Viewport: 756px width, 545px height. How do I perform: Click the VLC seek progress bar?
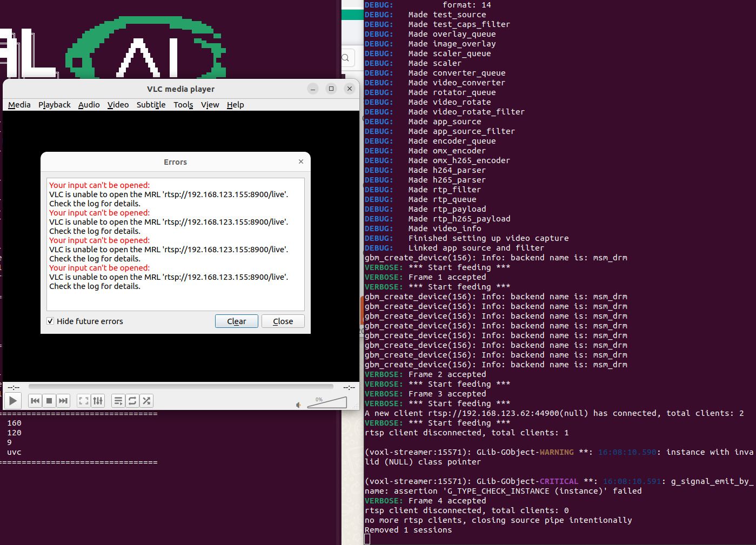181,387
